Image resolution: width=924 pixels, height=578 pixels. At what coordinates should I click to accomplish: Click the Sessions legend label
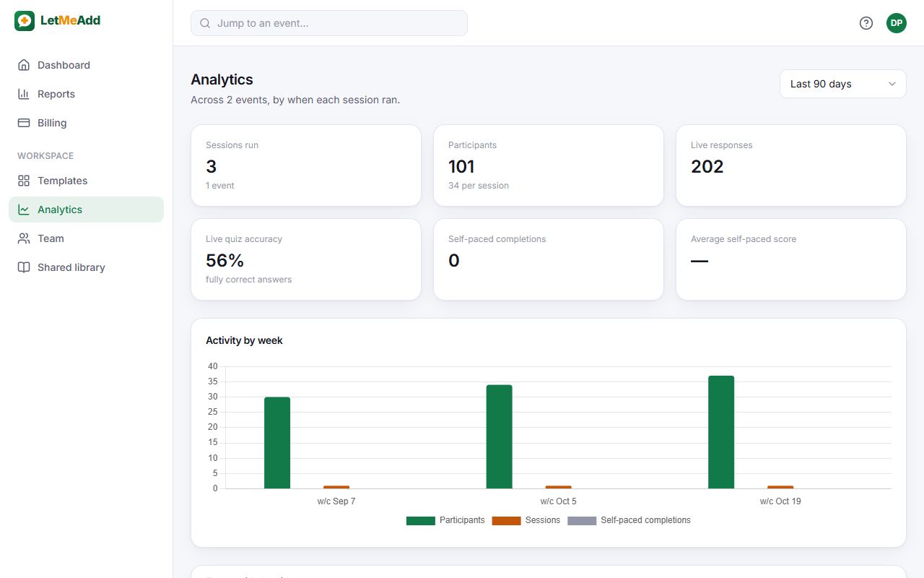coord(543,520)
